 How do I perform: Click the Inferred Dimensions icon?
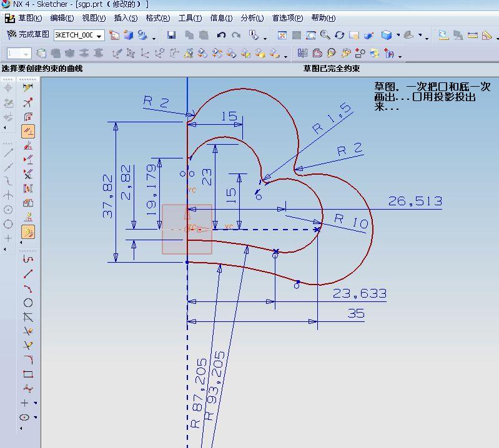[x=28, y=87]
